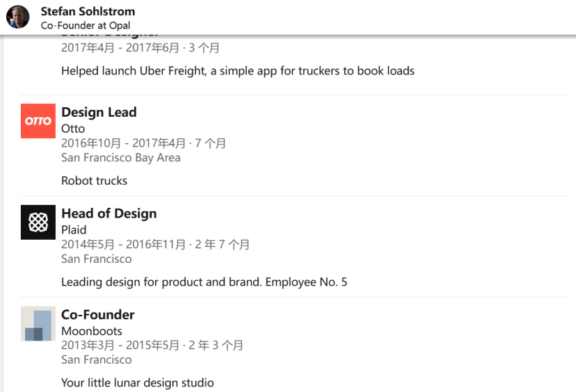The height and width of the screenshot is (392, 576).
Task: Open the Head of Design position title
Action: pos(109,213)
